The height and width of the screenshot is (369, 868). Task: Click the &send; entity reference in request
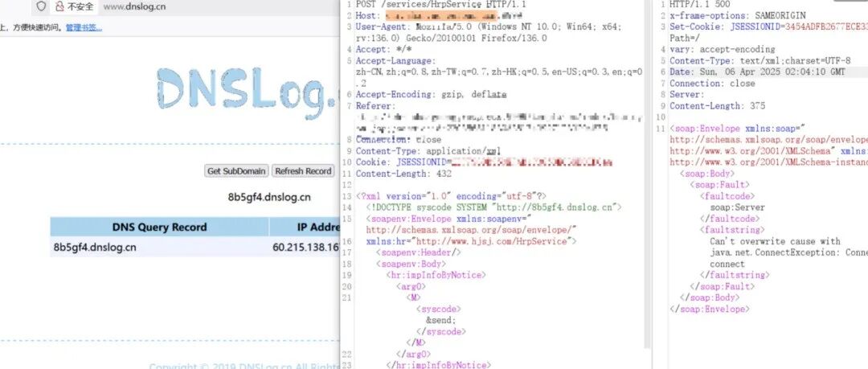pos(440,320)
